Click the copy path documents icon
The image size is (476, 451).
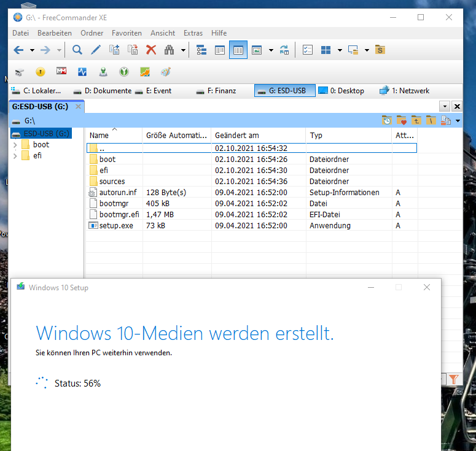coord(446,120)
